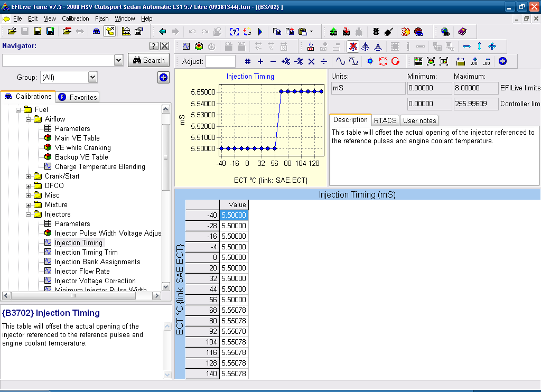The height and width of the screenshot is (392, 541).
Task: Switch to the Favorites tab
Action: [x=78, y=97]
